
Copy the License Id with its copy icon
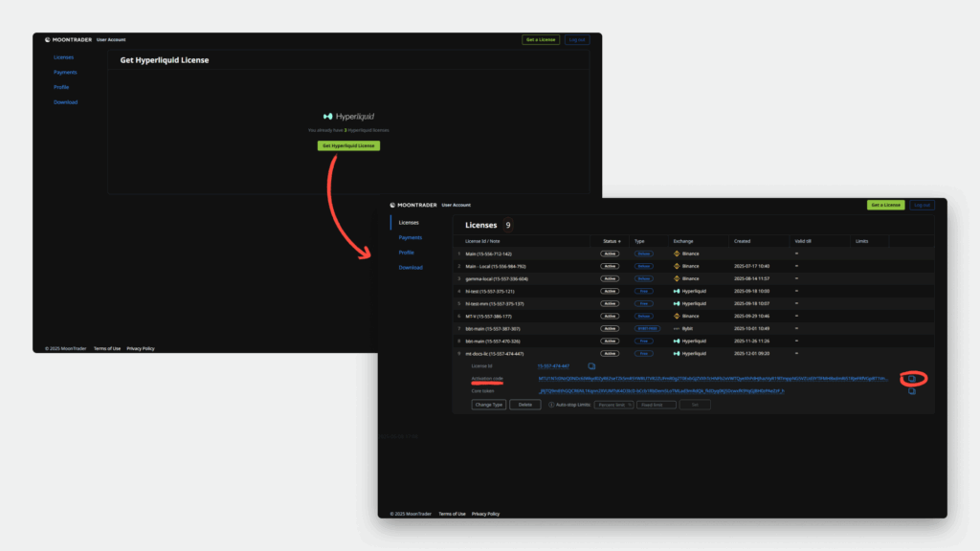point(591,365)
